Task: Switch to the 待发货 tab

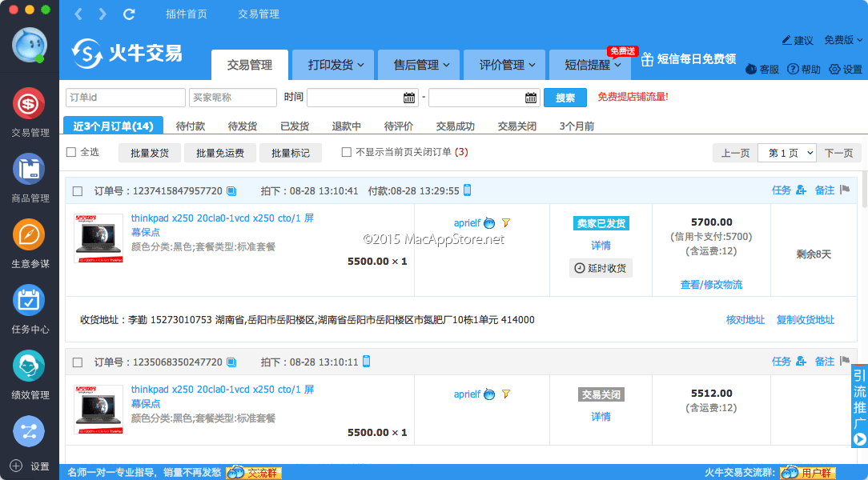Action: tap(242, 126)
